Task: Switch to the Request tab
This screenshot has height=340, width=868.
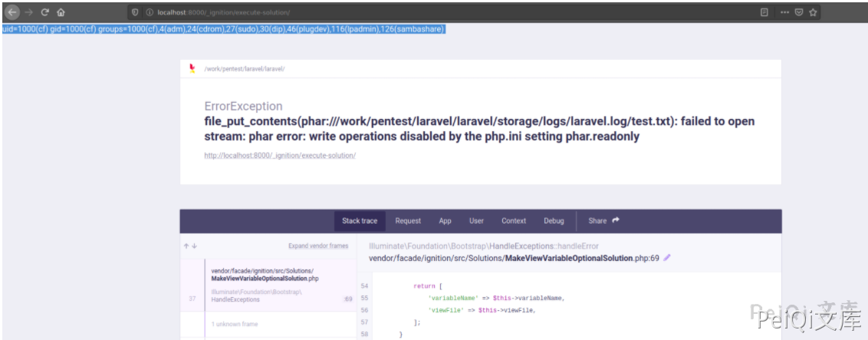Action: point(408,221)
